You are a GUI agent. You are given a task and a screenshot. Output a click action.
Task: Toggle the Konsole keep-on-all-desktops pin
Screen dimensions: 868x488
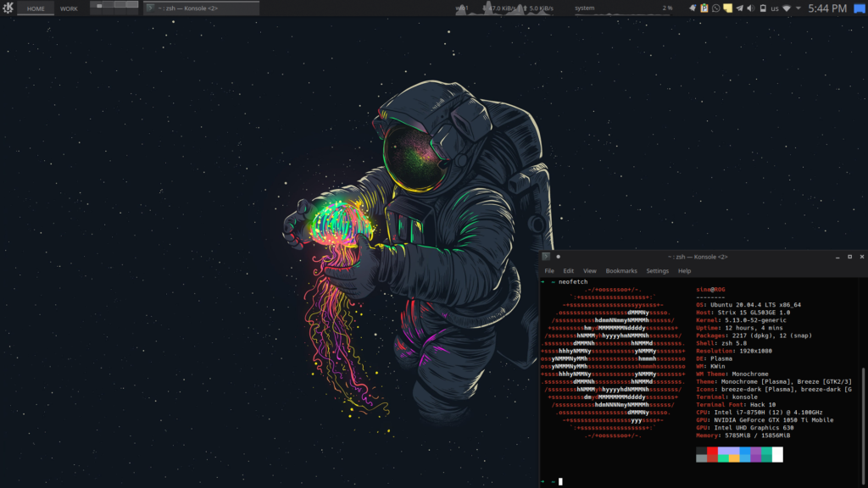558,256
